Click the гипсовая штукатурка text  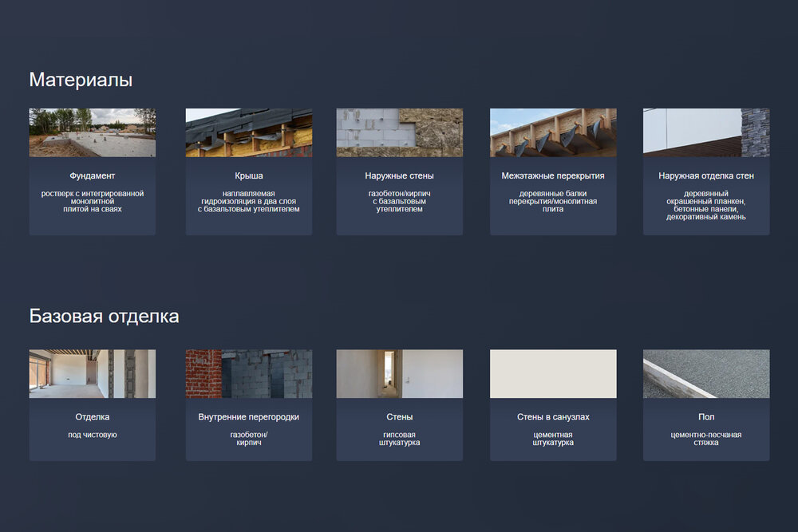pyautogui.click(x=400, y=439)
